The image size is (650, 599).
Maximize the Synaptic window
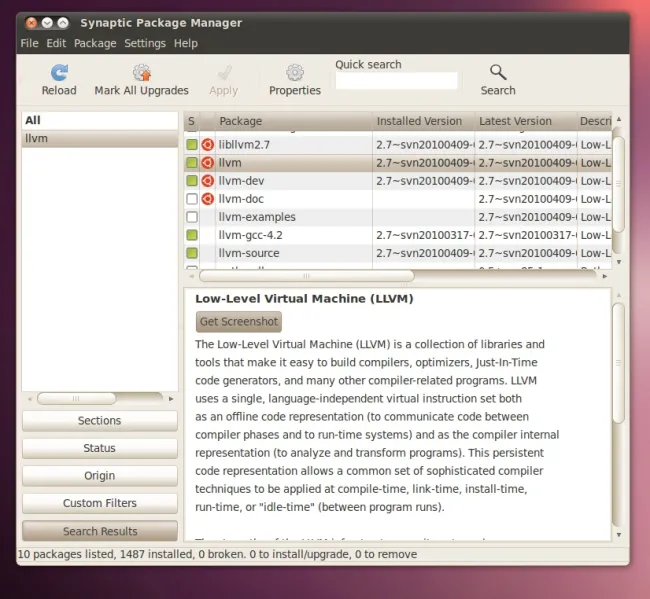click(x=63, y=23)
